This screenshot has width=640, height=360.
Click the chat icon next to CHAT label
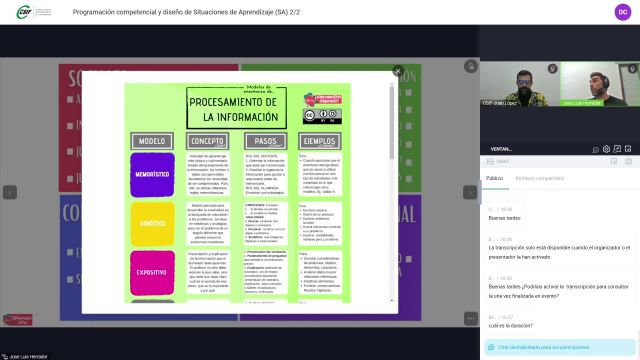(490, 162)
